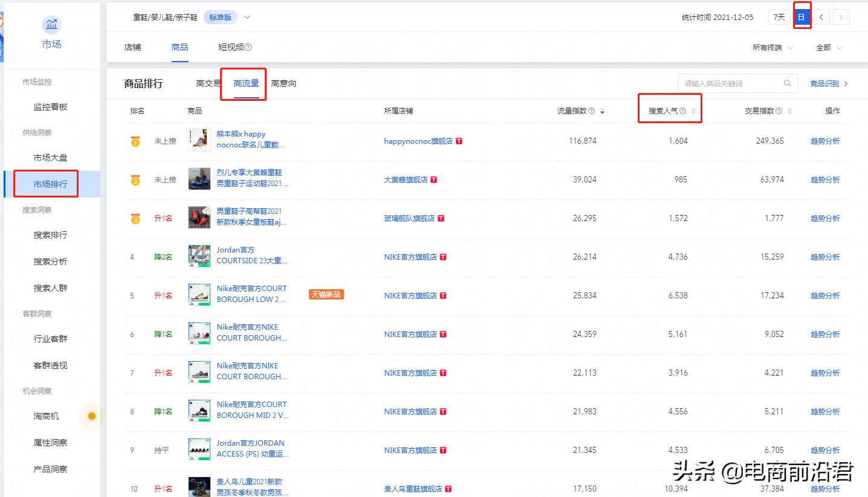Go to the next date with right arrow
The height and width of the screenshot is (497, 868).
[841, 17]
